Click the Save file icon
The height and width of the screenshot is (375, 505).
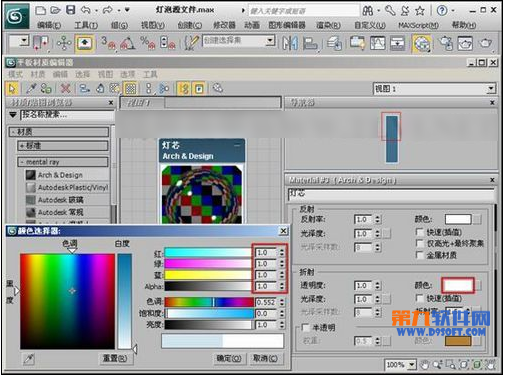[x=70, y=10]
